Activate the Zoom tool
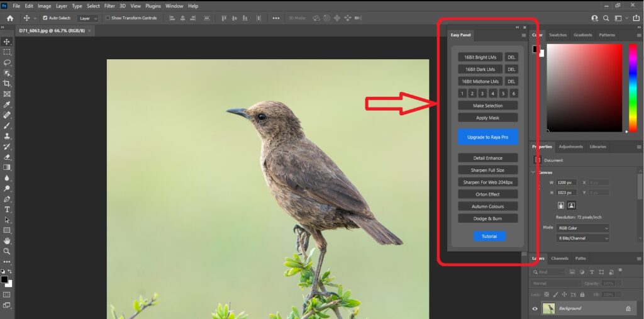 tap(7, 251)
